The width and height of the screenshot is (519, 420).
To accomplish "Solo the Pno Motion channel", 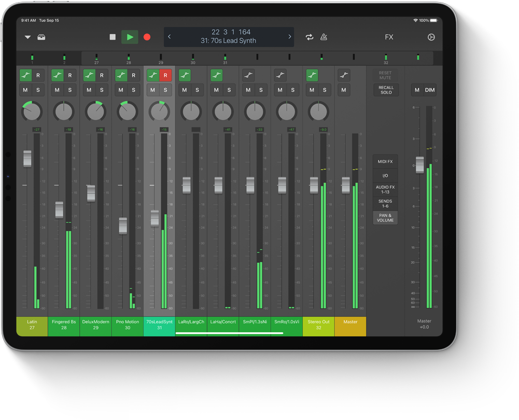I will 133,90.
